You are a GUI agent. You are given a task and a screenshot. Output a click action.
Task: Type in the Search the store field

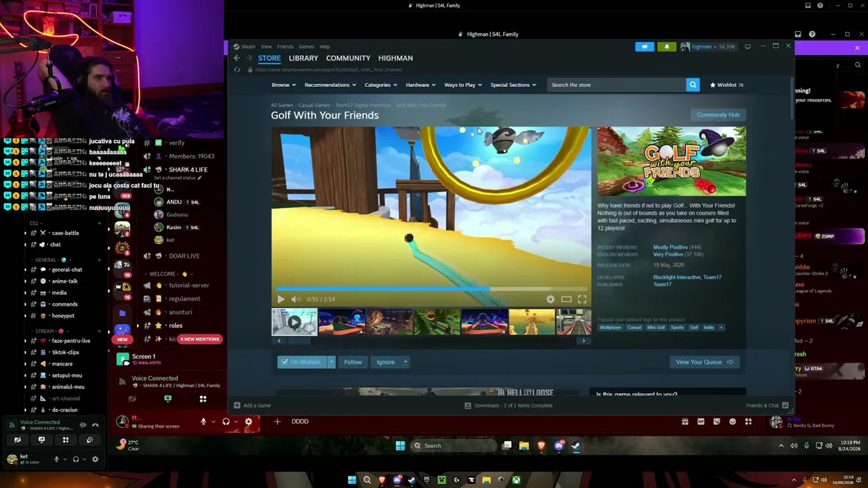click(616, 85)
